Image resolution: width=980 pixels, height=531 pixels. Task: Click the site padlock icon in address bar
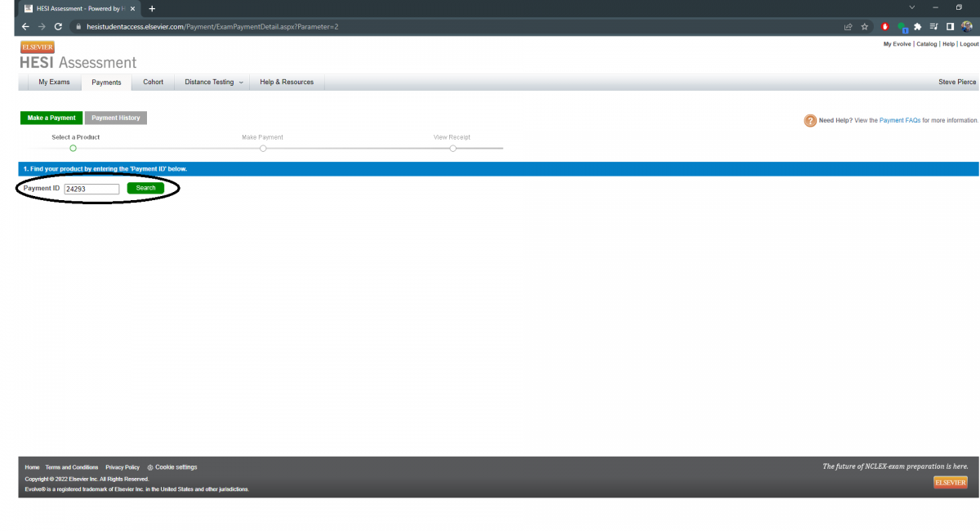point(78,26)
